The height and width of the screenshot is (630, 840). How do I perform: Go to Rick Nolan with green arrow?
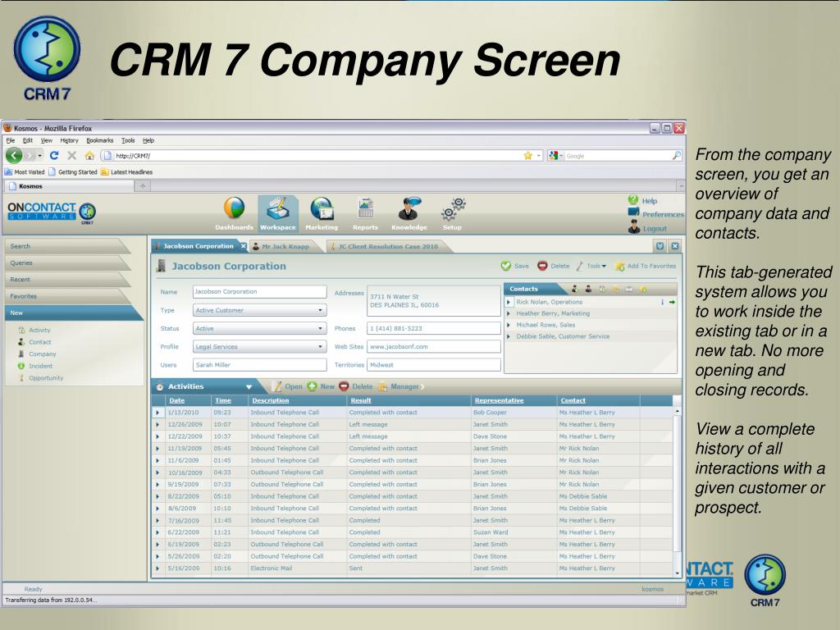point(672,302)
